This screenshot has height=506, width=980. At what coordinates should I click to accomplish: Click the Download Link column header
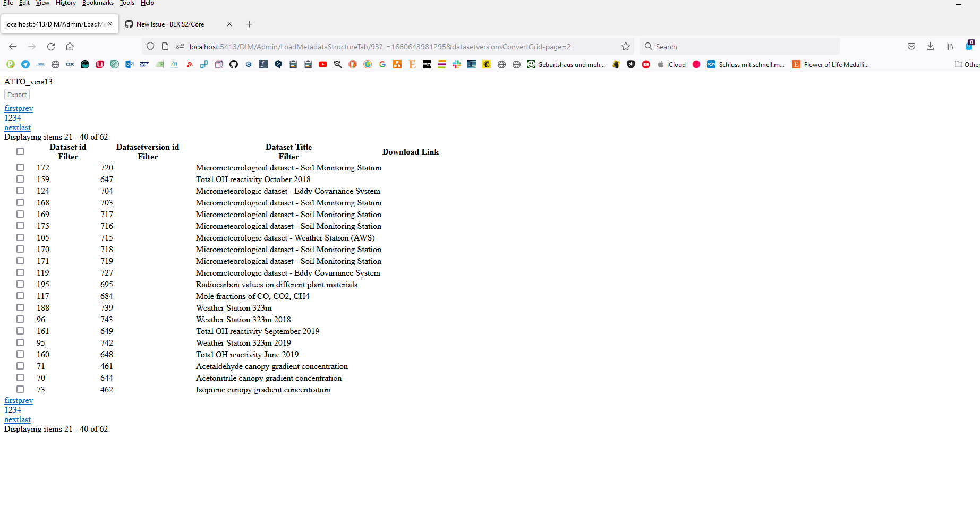[411, 152]
